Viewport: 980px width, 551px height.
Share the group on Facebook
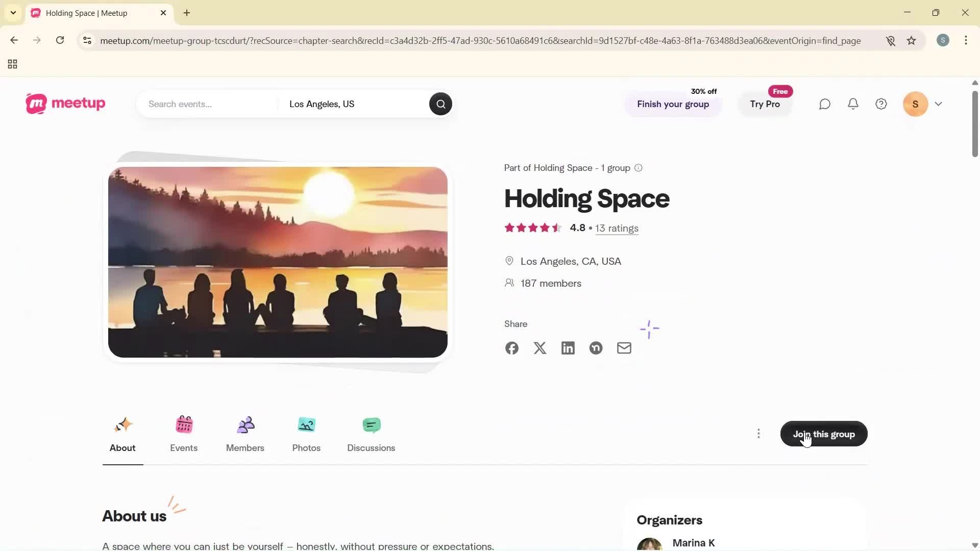511,348
